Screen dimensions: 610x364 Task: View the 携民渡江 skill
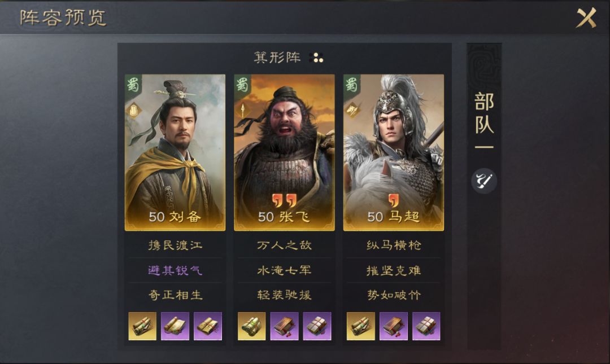click(175, 245)
